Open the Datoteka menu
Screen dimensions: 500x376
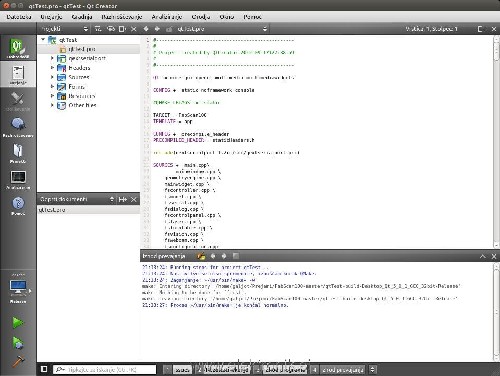19,17
